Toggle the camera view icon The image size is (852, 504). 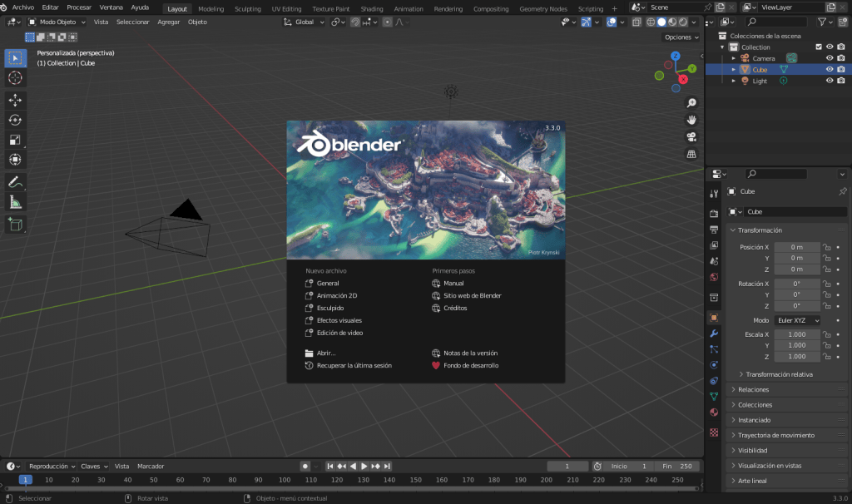pyautogui.click(x=691, y=137)
